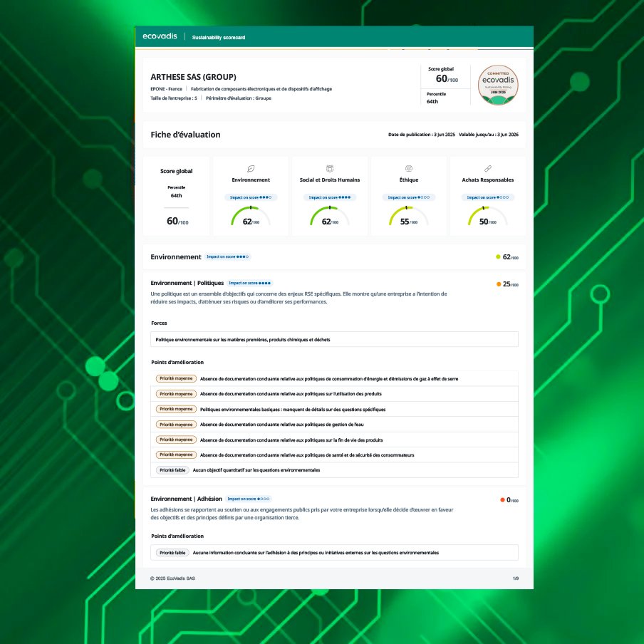The height and width of the screenshot is (644, 644).
Task: Click the Environnement leaf icon
Action: click(x=250, y=169)
